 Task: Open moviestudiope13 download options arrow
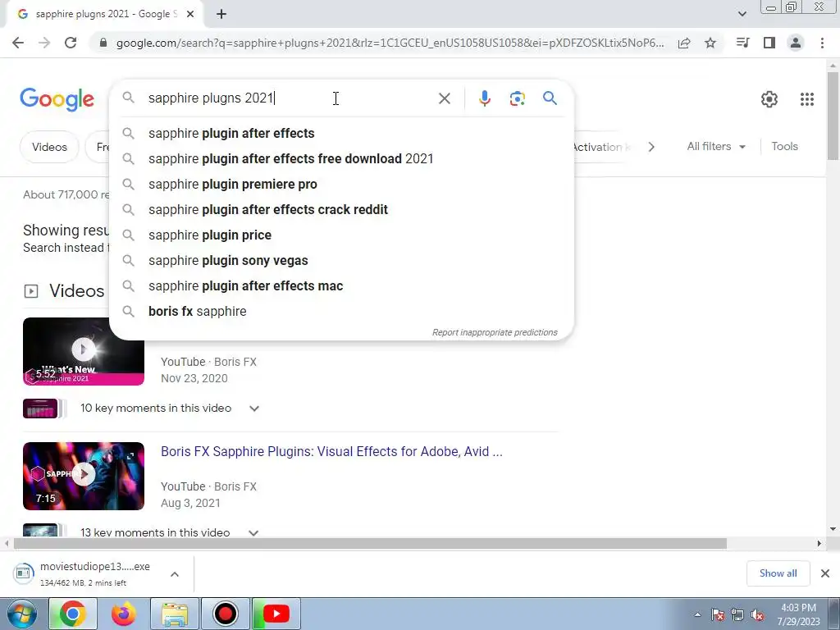click(x=175, y=574)
